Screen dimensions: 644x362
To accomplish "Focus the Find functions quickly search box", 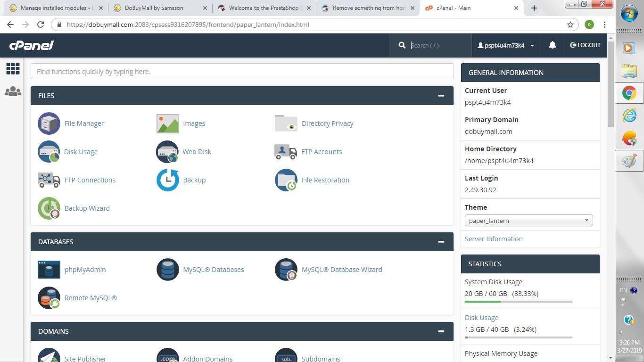I will (242, 72).
